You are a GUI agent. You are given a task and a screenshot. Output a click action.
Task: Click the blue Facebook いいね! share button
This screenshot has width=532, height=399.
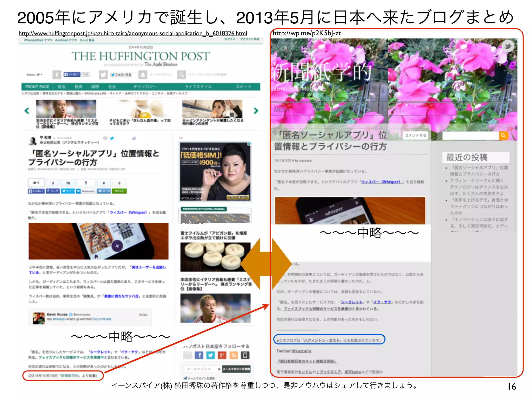36,191
